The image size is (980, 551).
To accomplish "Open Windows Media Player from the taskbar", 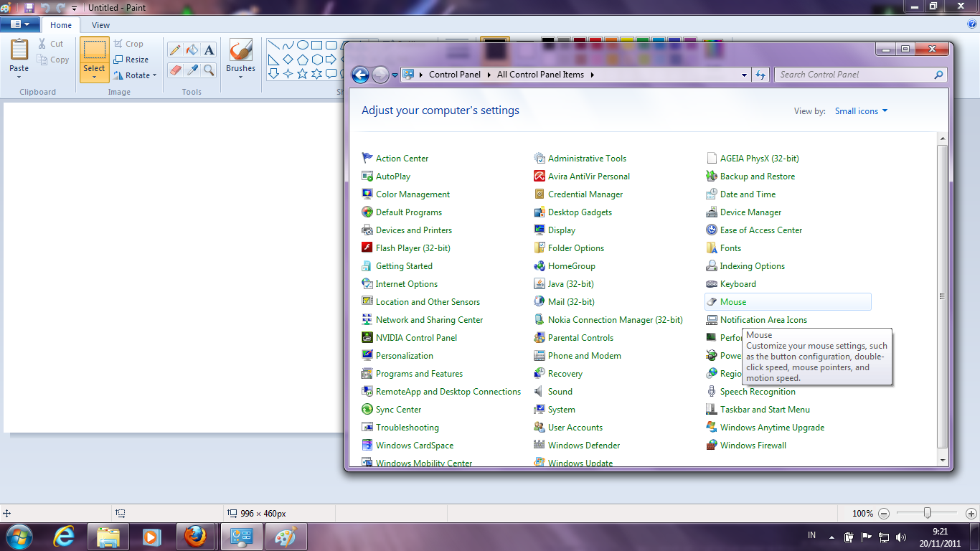I will point(151,536).
